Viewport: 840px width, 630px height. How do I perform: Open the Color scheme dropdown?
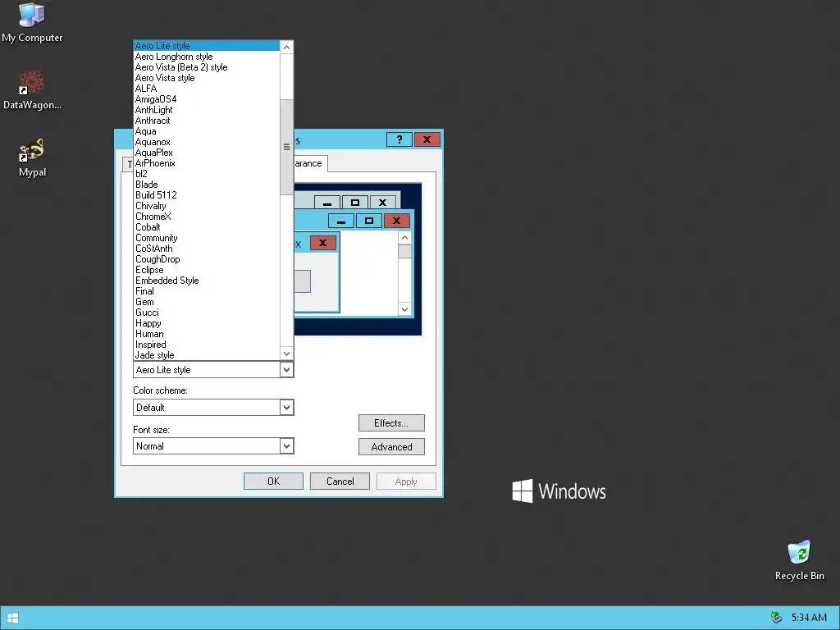coord(286,408)
